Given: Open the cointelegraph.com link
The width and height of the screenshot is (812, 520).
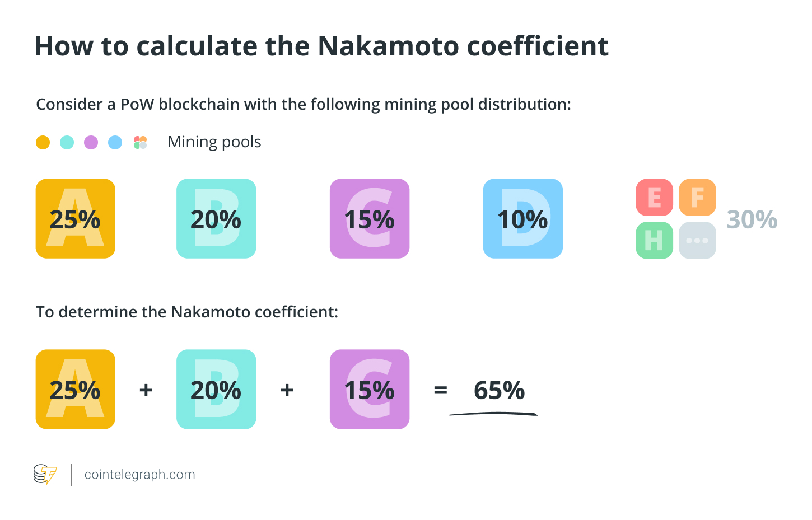Looking at the screenshot, I should pos(140,475).
